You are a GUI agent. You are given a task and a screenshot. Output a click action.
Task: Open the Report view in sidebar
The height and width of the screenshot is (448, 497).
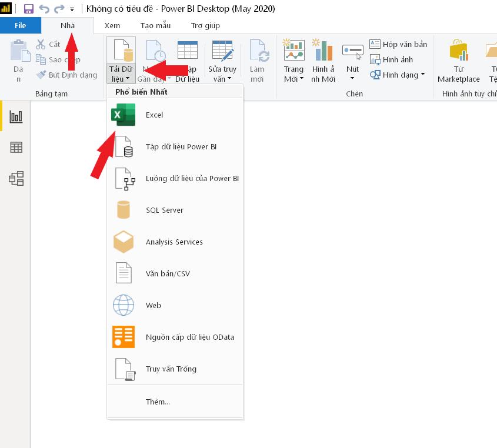tap(16, 116)
